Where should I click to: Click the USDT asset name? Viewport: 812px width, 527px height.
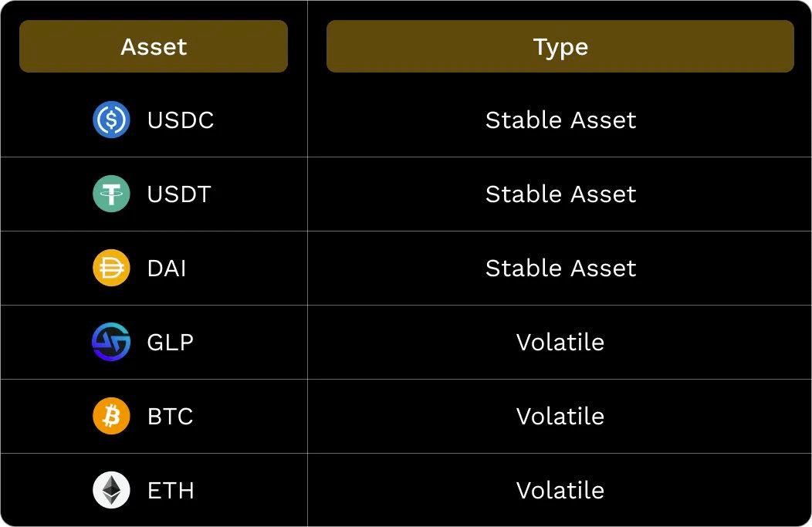pos(179,194)
